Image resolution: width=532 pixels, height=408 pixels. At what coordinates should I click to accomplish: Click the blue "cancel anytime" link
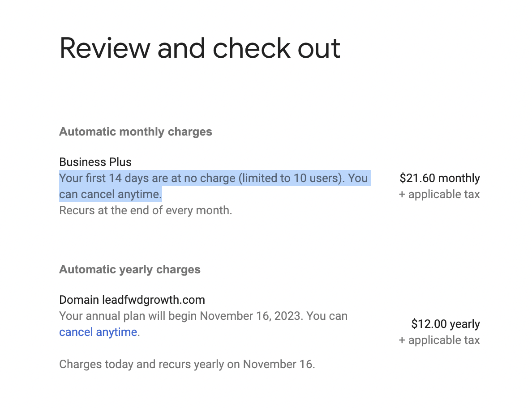pos(98,332)
